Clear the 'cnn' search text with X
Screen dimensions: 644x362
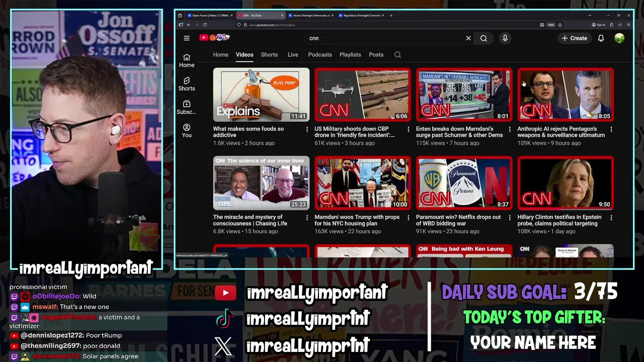(x=468, y=38)
